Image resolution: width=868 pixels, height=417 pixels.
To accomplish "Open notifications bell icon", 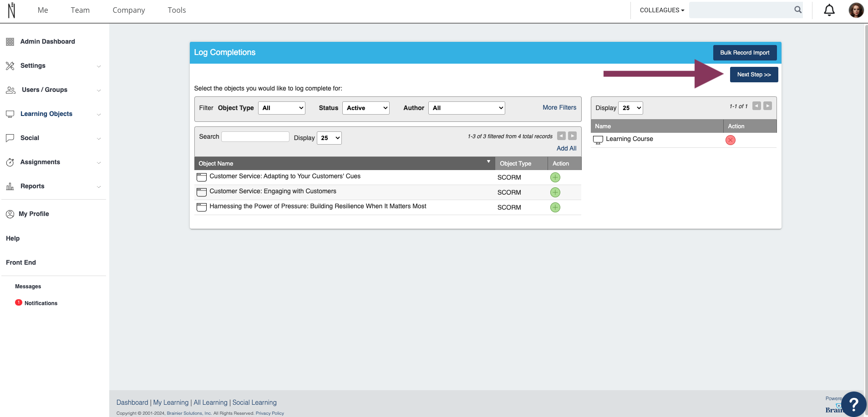I will [829, 10].
